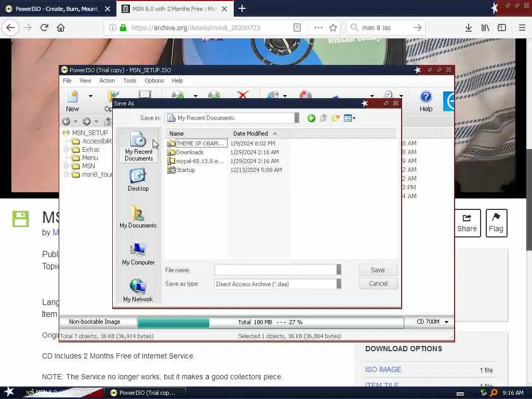Screen dimensions: 532x399
Task: Click the File name input field
Action: pos(275,270)
